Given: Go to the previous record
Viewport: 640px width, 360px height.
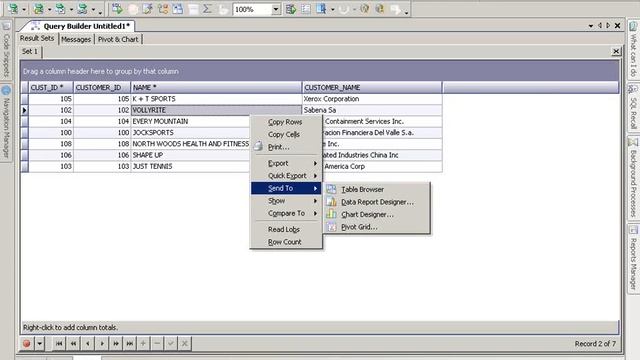Looking at the screenshot, I should pyautogui.click(x=87, y=344).
